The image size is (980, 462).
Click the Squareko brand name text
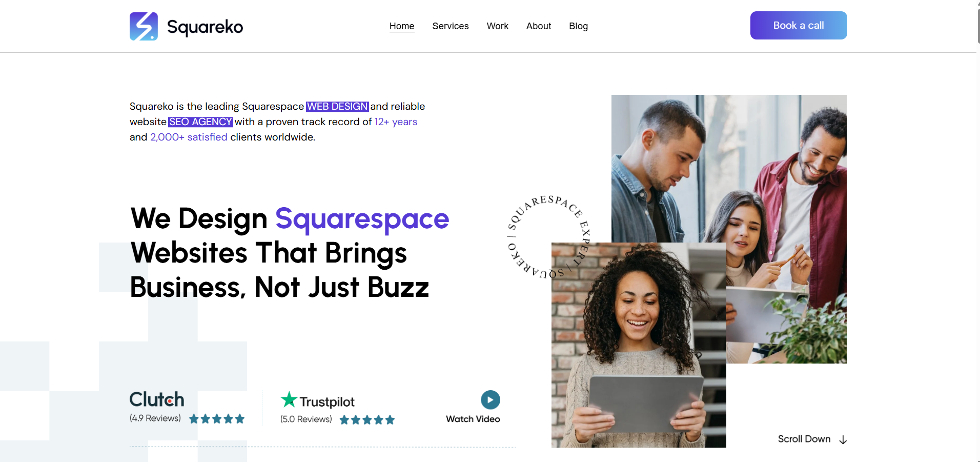205,27
